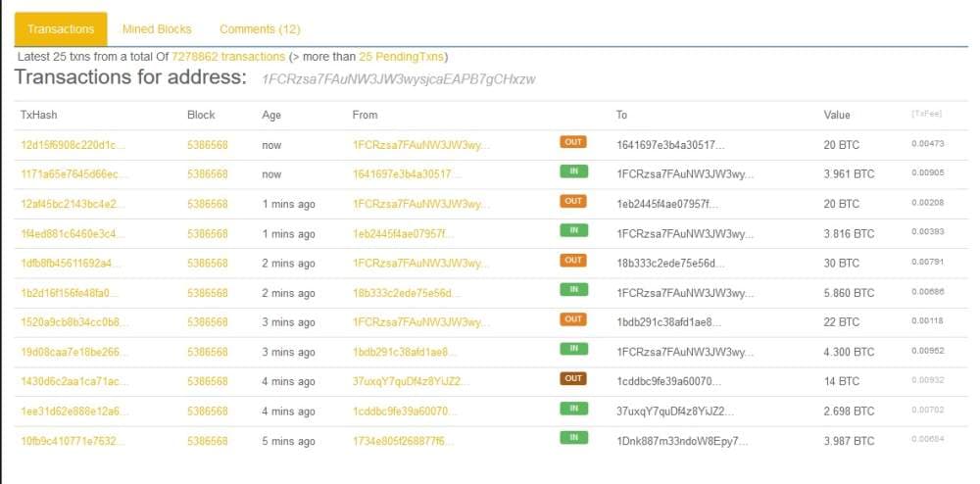Click the OUT badge on the first transaction
Image resolution: width=980 pixels, height=484 pixels.
tap(572, 142)
